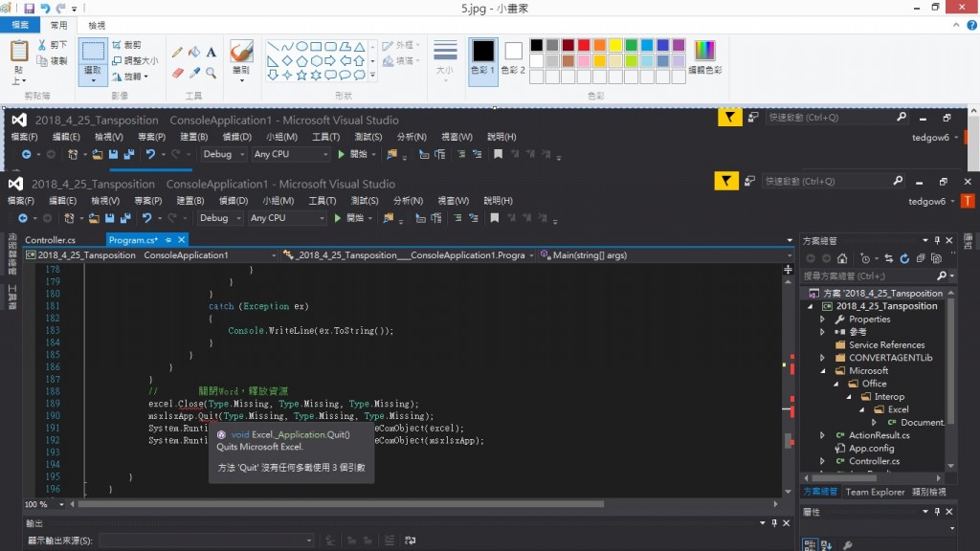The width and height of the screenshot is (980, 551).
Task: Expand the shapes gallery with the More arrow
Action: (x=372, y=75)
